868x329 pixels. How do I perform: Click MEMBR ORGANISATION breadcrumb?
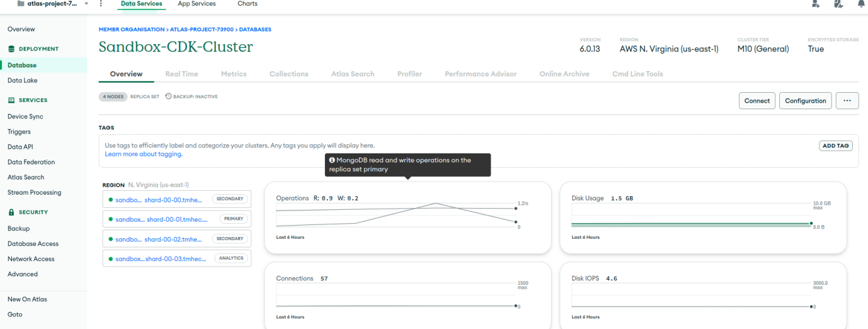click(x=132, y=30)
